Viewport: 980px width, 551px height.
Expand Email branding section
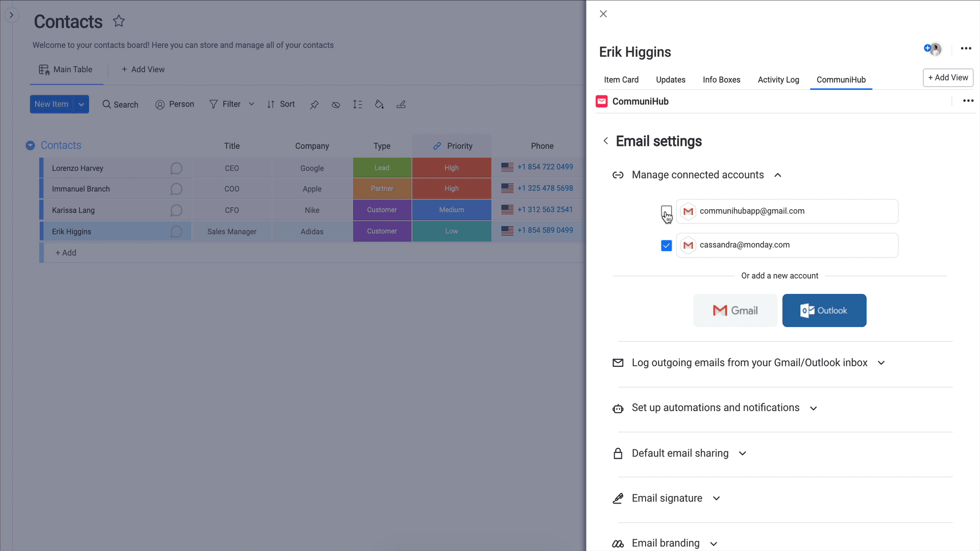pos(714,543)
